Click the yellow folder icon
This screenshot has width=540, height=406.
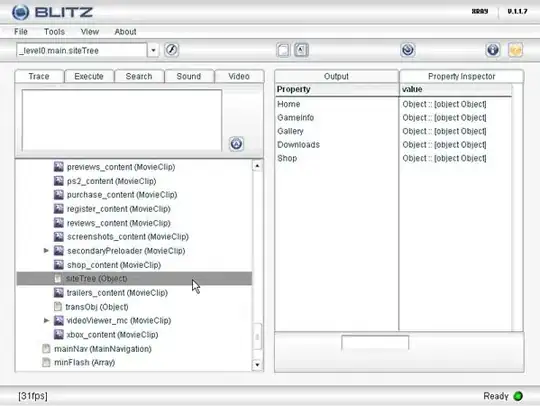tap(515, 50)
